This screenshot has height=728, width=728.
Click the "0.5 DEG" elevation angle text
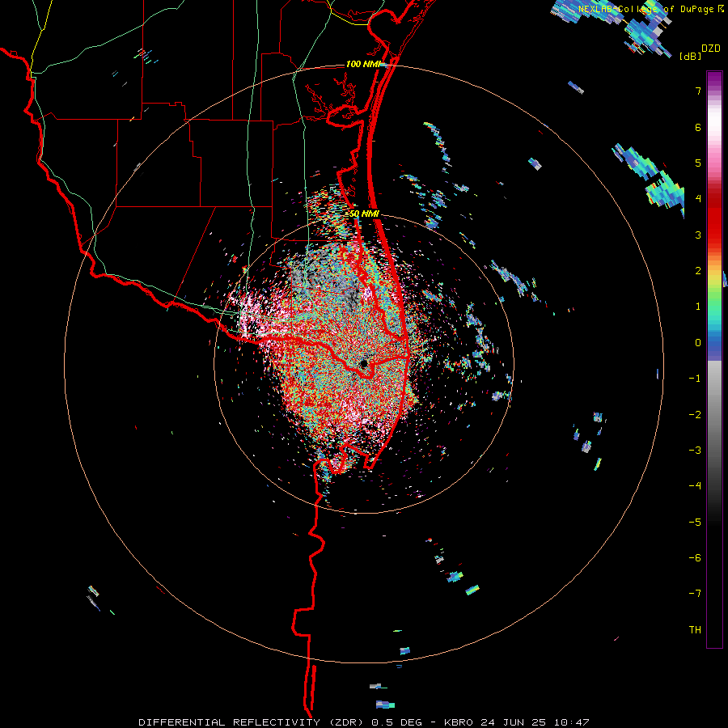(396, 722)
